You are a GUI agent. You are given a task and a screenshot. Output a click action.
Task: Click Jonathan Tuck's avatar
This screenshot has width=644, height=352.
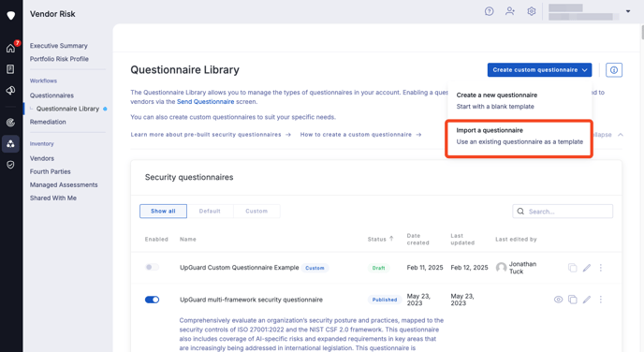pyautogui.click(x=501, y=268)
